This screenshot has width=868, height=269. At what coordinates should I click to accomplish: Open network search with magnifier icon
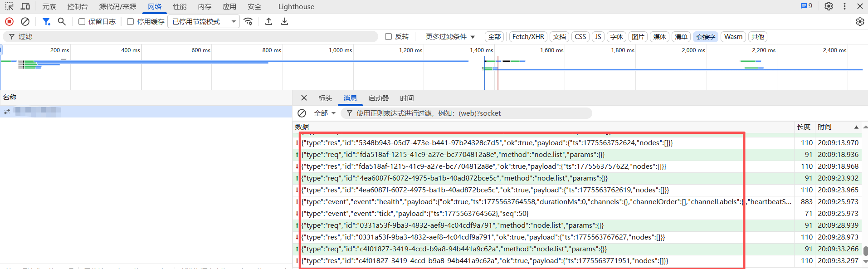62,21
